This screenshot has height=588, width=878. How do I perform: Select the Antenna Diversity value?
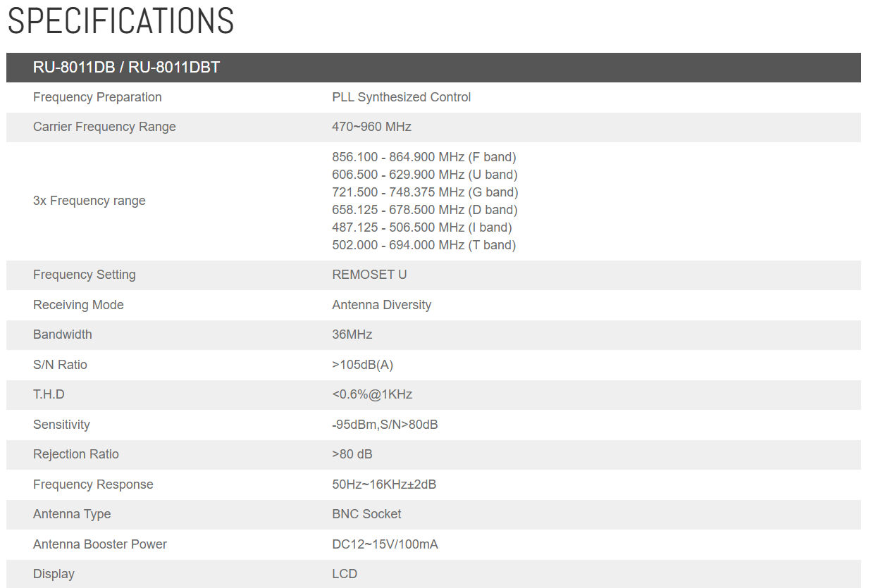[x=381, y=305]
